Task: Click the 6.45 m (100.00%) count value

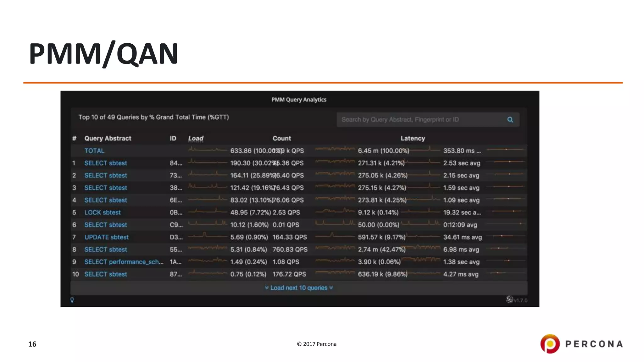Action: pos(384,151)
